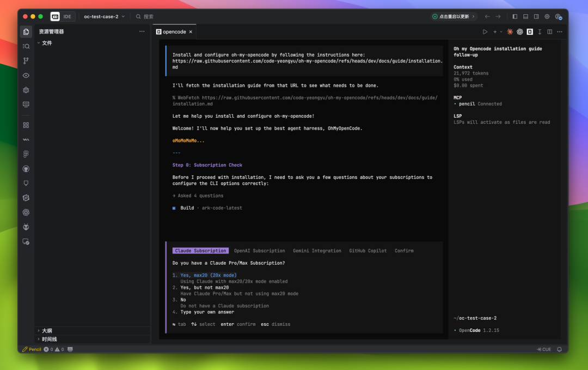Open the Search view in activity bar

click(26, 46)
